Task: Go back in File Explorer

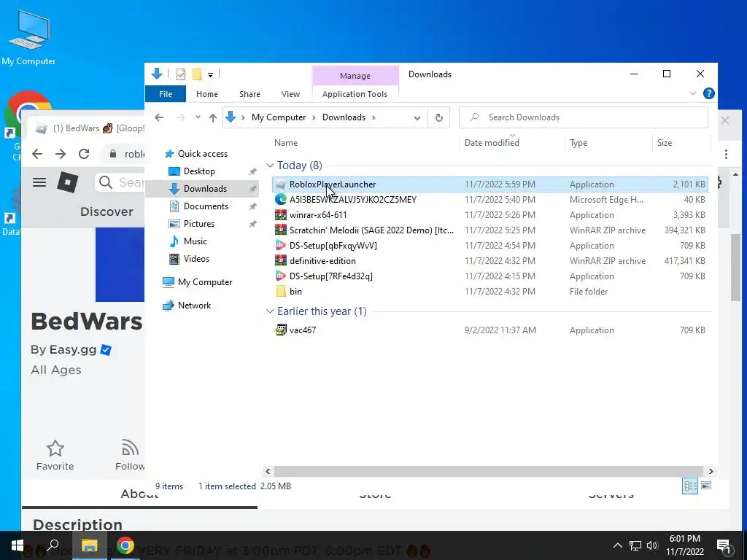Action: [x=159, y=117]
